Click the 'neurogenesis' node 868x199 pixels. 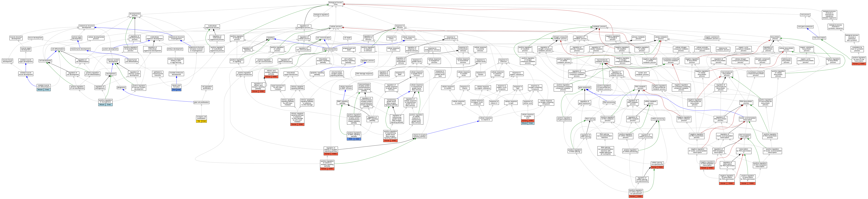coord(111,74)
